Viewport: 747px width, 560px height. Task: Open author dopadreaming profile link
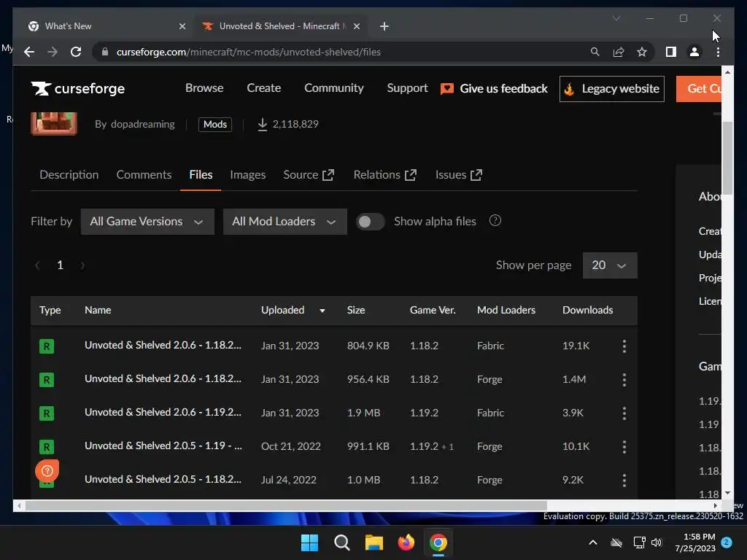tap(143, 124)
